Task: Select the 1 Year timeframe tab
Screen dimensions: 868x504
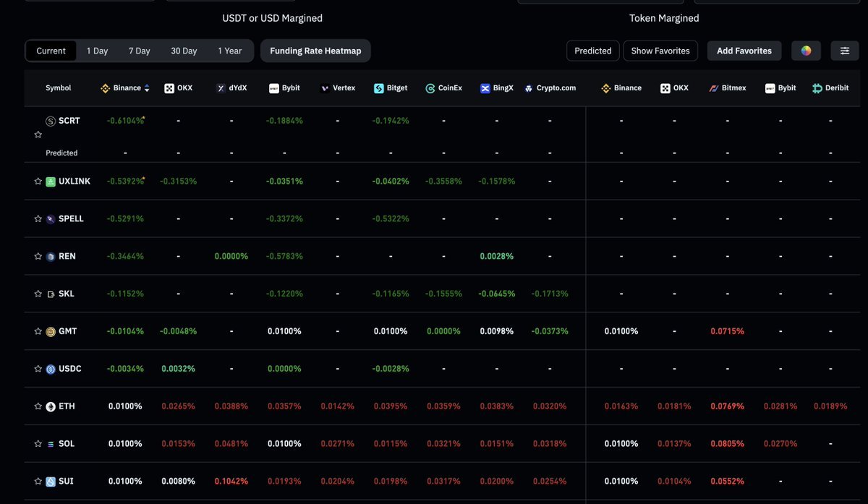Action: 230,51
